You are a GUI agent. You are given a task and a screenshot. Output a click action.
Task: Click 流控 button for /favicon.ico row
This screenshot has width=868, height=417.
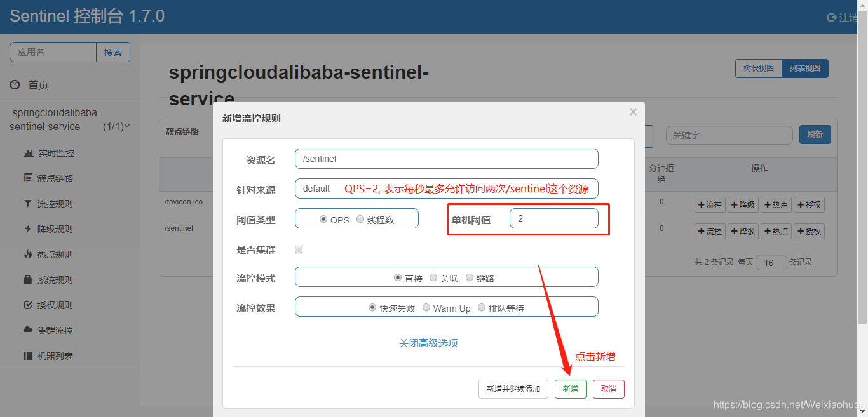point(710,204)
